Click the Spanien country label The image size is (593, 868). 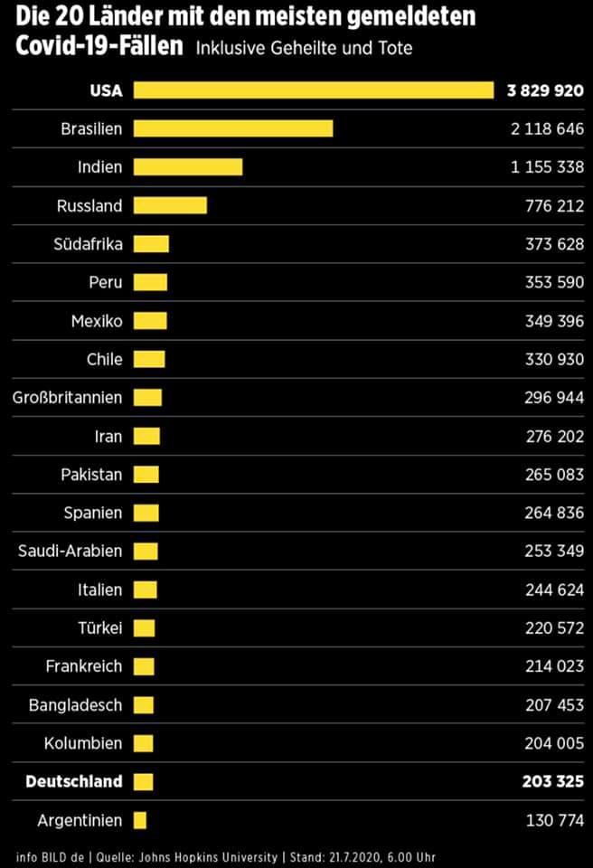tap(92, 513)
